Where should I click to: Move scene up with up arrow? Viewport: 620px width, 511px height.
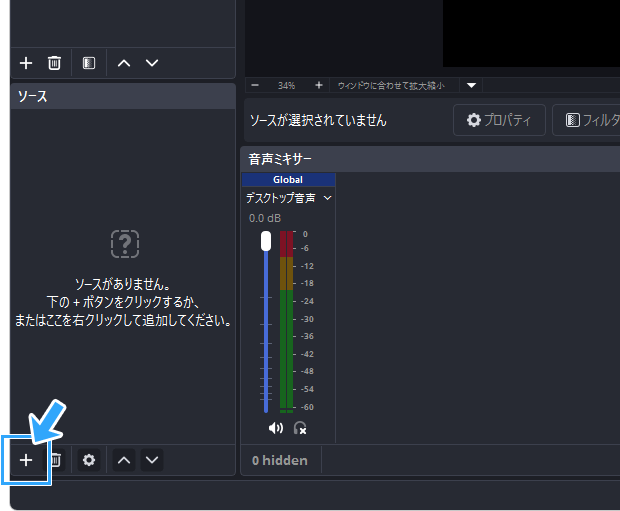pos(124,63)
